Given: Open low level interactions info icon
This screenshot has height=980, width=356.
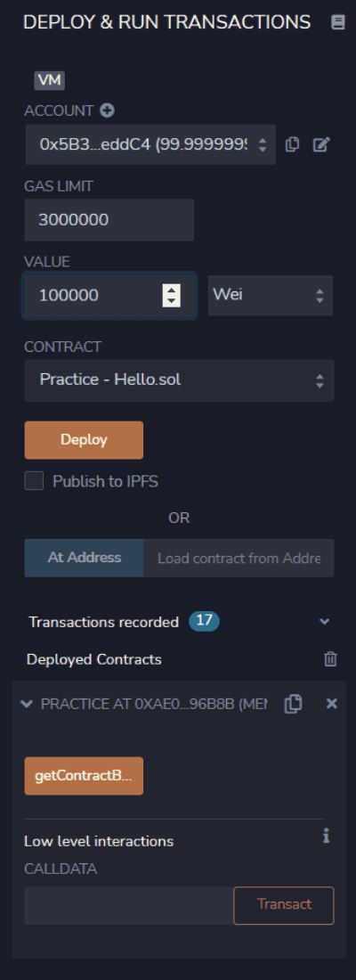Looking at the screenshot, I should tap(326, 837).
